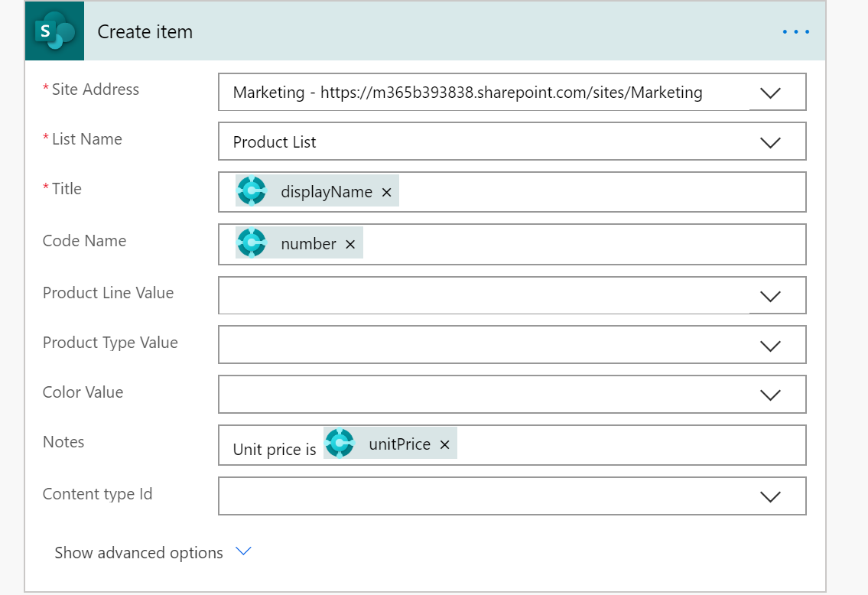Screen dimensions: 868x595
Task: Click the Code Name label
Action: [84, 241]
